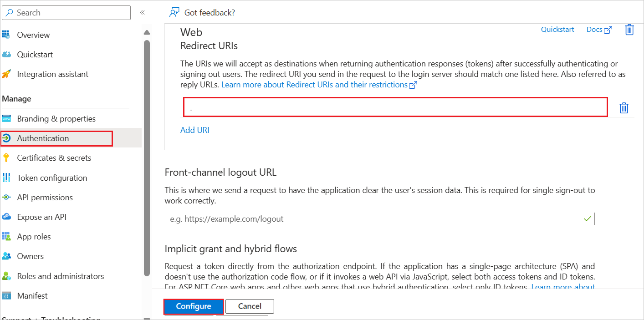The height and width of the screenshot is (320, 644).
Task: Click the Add URI link
Action: coord(195,130)
